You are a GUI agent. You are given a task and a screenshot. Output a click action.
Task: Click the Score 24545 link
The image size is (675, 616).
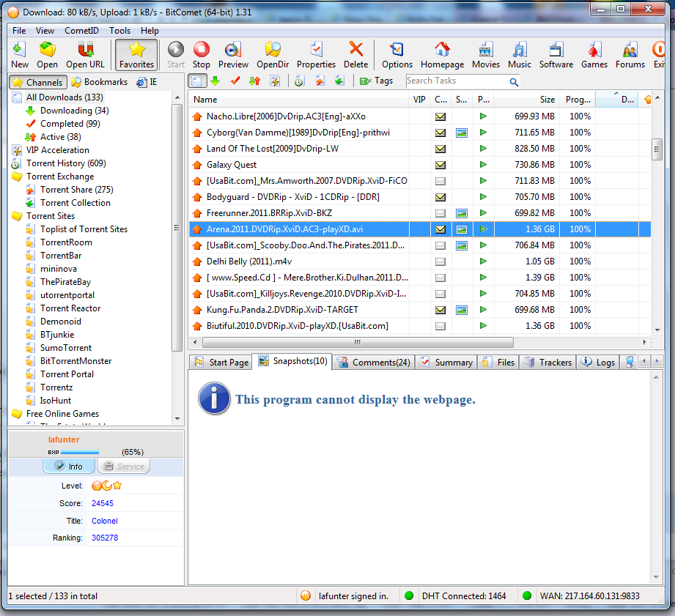103,503
